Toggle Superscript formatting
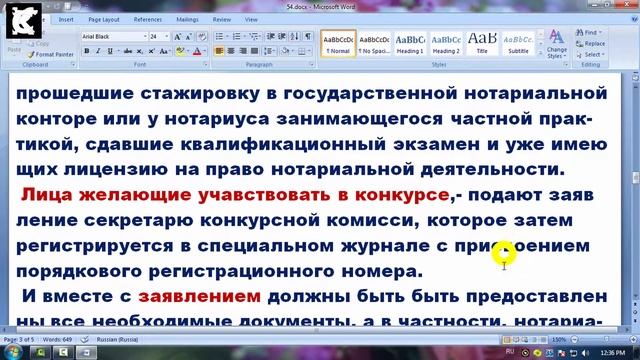The width and height of the screenshot is (640, 360). pos(151,51)
